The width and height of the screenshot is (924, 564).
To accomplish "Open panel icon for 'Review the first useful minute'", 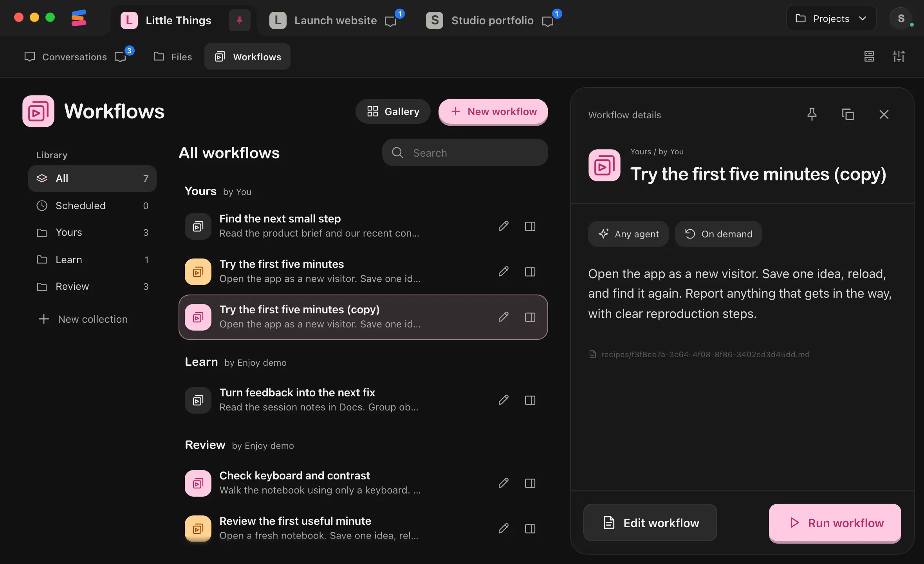I will (530, 528).
